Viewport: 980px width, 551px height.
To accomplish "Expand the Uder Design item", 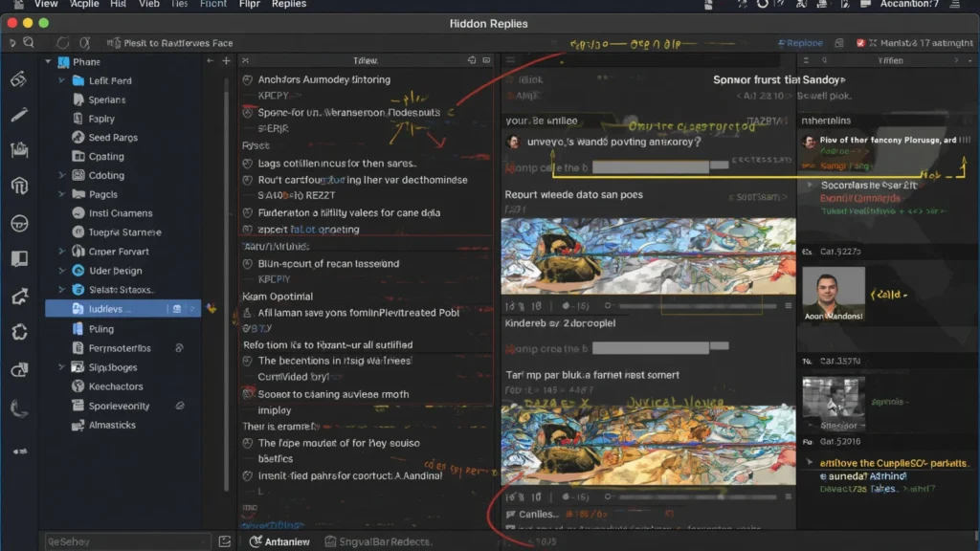I will tap(61, 271).
